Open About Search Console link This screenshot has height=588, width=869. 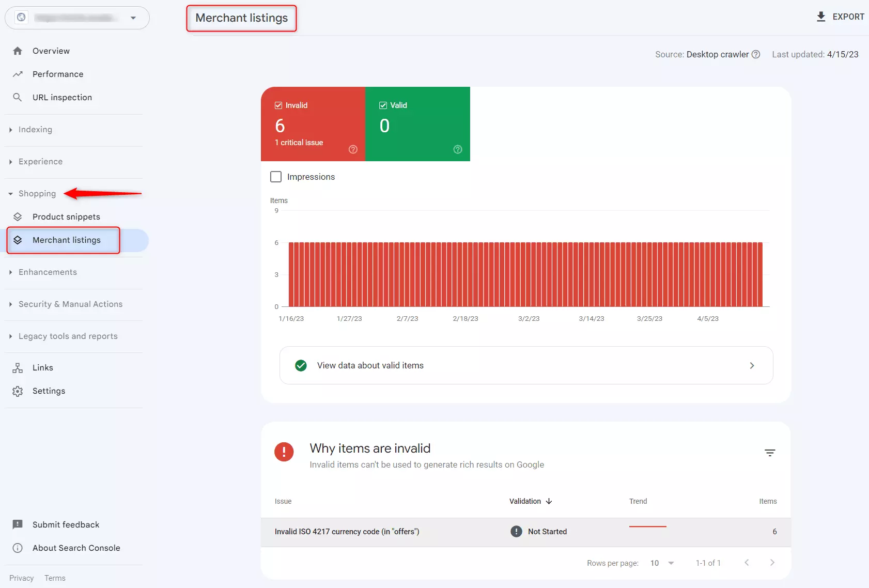click(76, 548)
